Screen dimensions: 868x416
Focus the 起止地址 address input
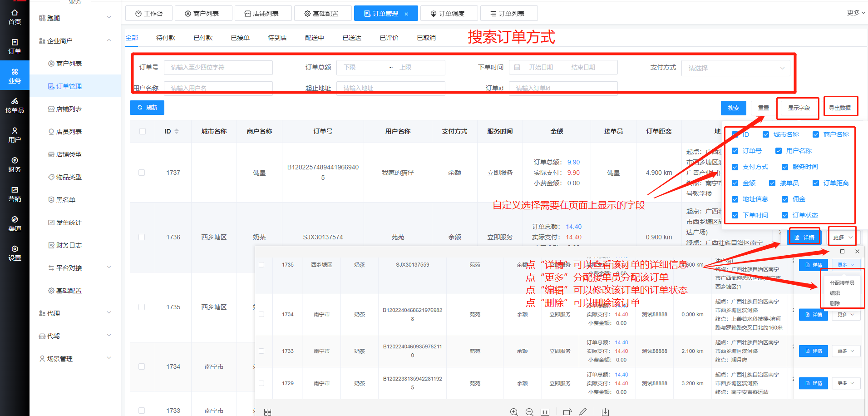pyautogui.click(x=390, y=88)
